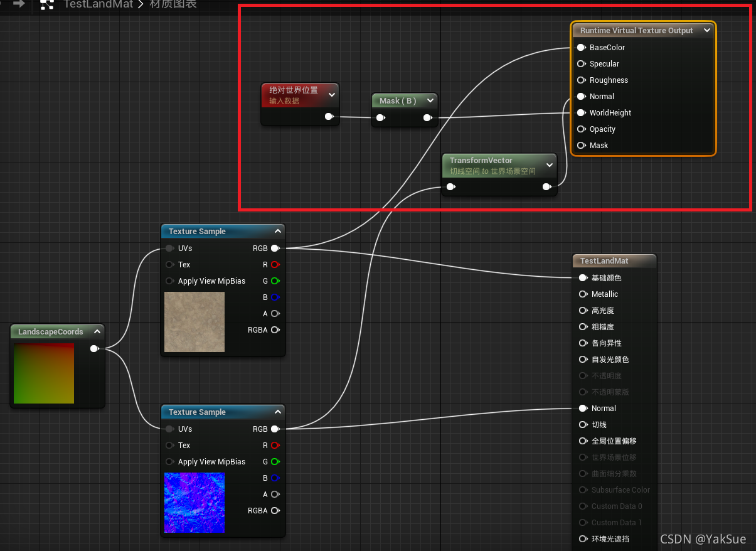Collapse the top Texture Sample node via its caret

(x=277, y=230)
